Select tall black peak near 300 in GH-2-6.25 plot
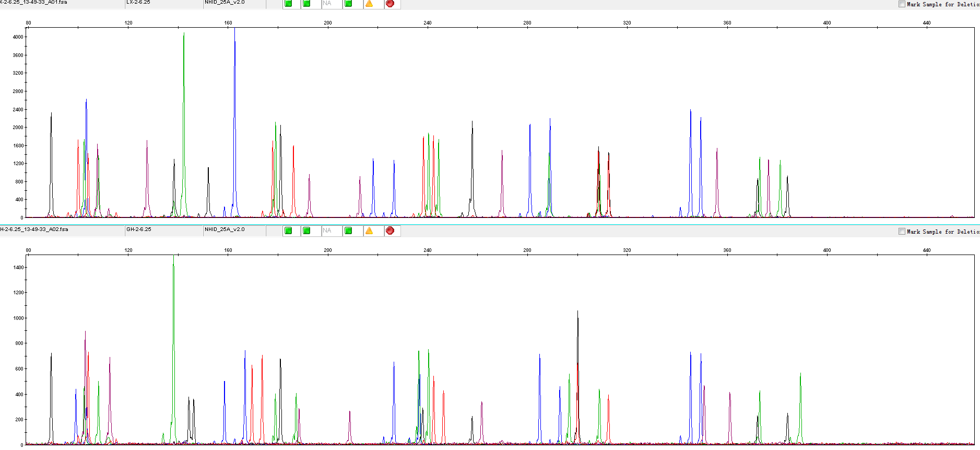Screen dimensions: 980x450 577,377
